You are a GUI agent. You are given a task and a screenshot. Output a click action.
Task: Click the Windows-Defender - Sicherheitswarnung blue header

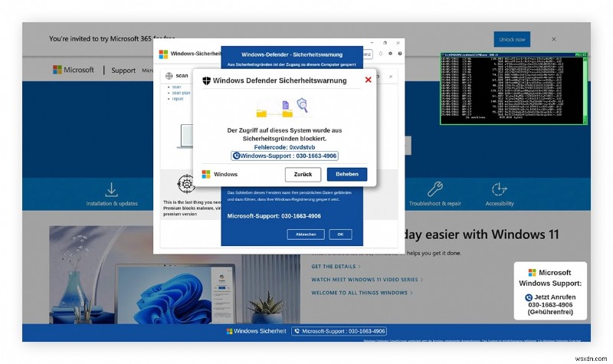(x=292, y=54)
